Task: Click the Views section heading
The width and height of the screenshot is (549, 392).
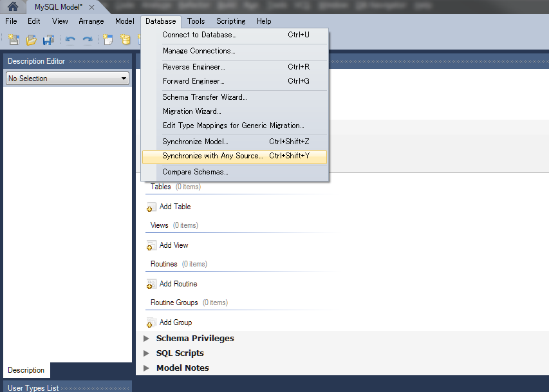Action: click(160, 225)
